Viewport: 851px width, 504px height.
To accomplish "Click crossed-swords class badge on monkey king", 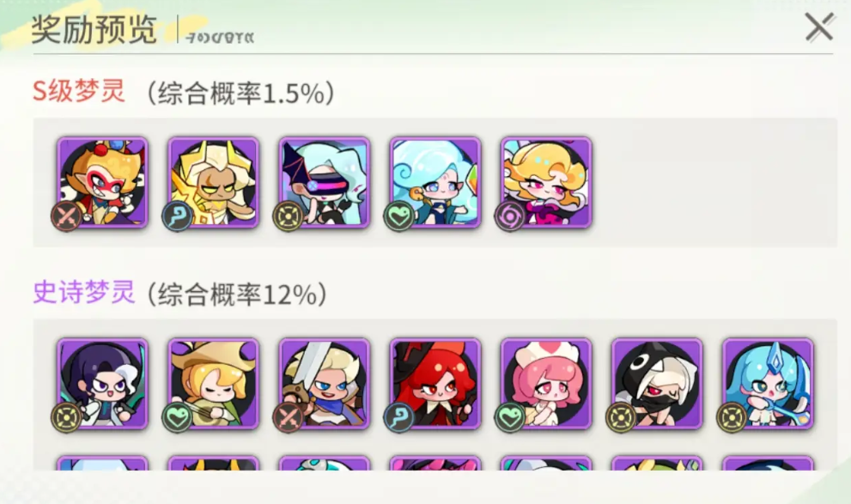I will pos(66,216).
